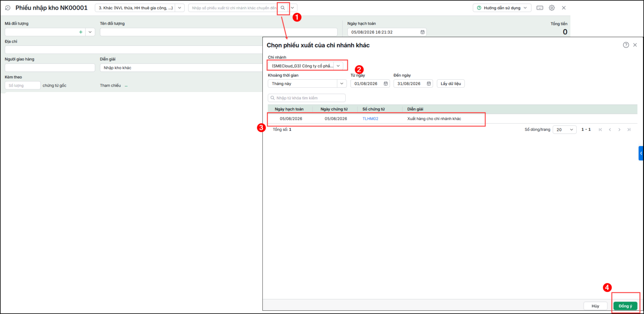Click the history clock icon beside Phiếu nhập kho

pos(8,8)
